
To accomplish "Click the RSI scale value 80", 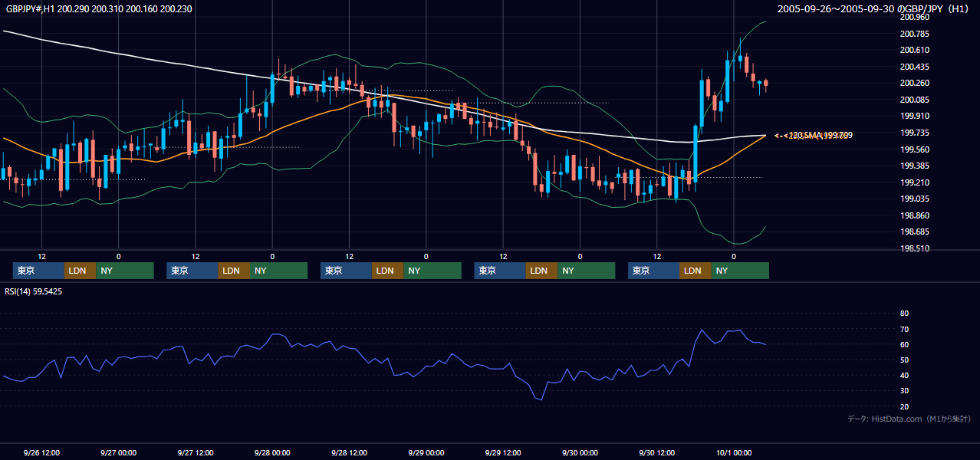I will (x=904, y=314).
